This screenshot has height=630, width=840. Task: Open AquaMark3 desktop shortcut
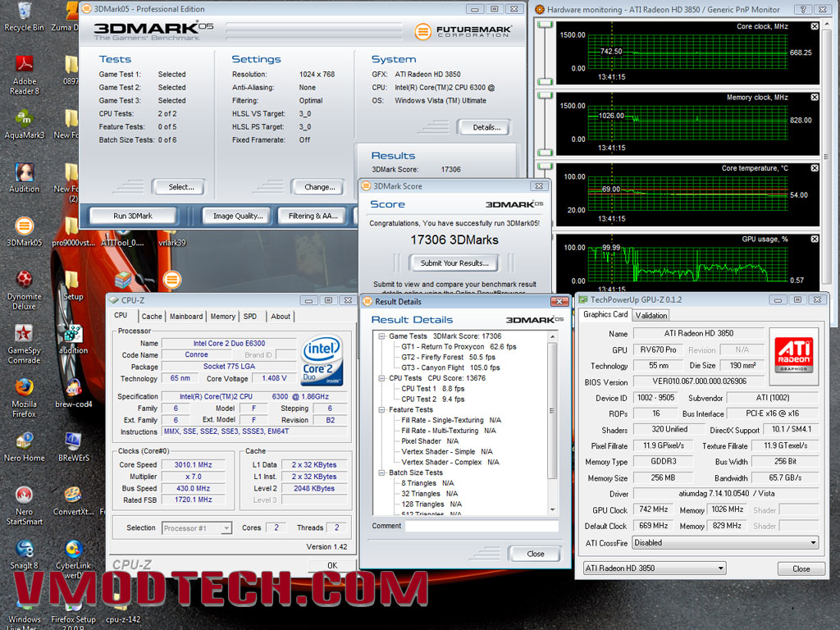24,125
